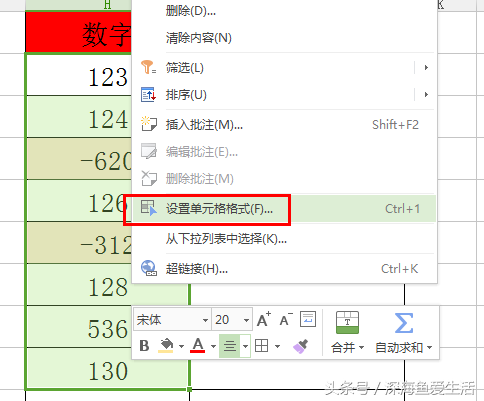Click the borders grid icon

click(261, 346)
